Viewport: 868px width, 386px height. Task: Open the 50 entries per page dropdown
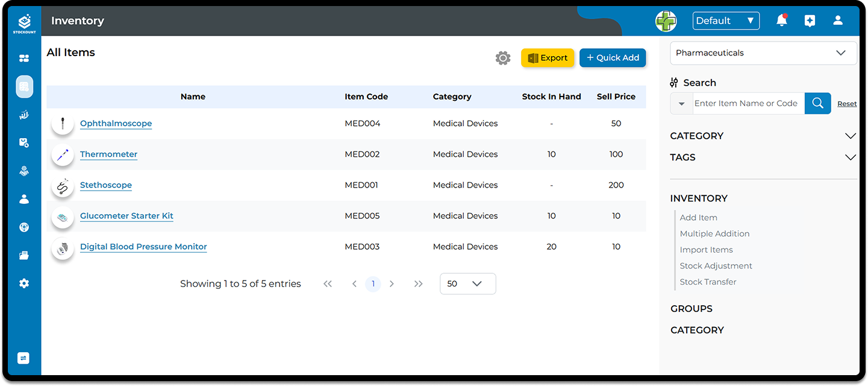(468, 283)
